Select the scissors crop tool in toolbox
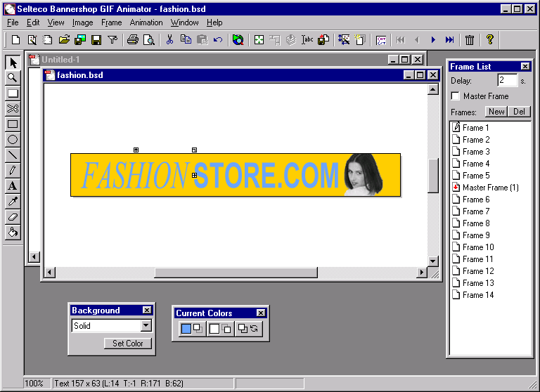This screenshot has width=540, height=392. pos(13,109)
